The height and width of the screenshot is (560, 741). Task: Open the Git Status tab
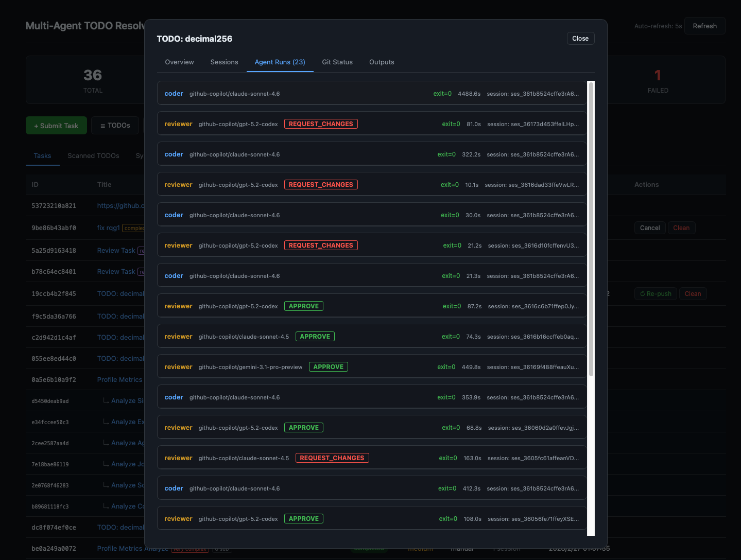click(x=337, y=62)
